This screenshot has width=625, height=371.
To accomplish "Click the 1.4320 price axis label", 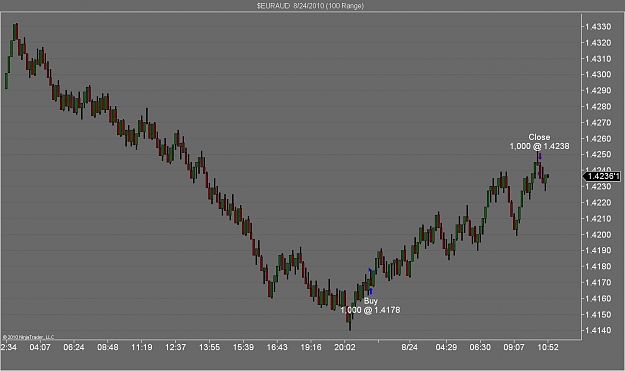I will pyautogui.click(x=597, y=43).
